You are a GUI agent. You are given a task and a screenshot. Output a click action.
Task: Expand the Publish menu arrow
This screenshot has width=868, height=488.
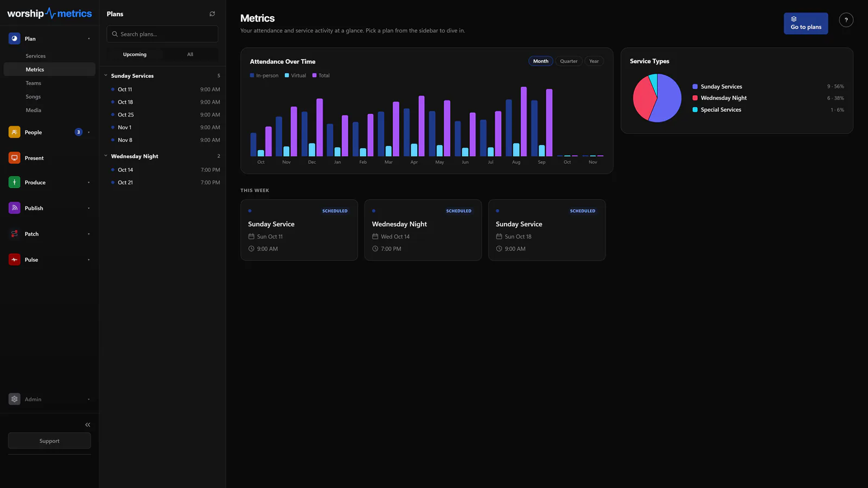pyautogui.click(x=89, y=208)
